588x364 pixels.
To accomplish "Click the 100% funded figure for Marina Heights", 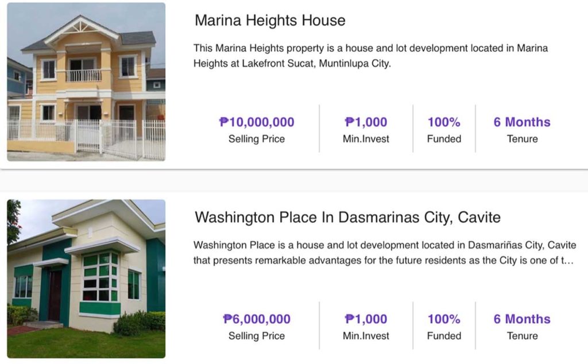I will 444,122.
